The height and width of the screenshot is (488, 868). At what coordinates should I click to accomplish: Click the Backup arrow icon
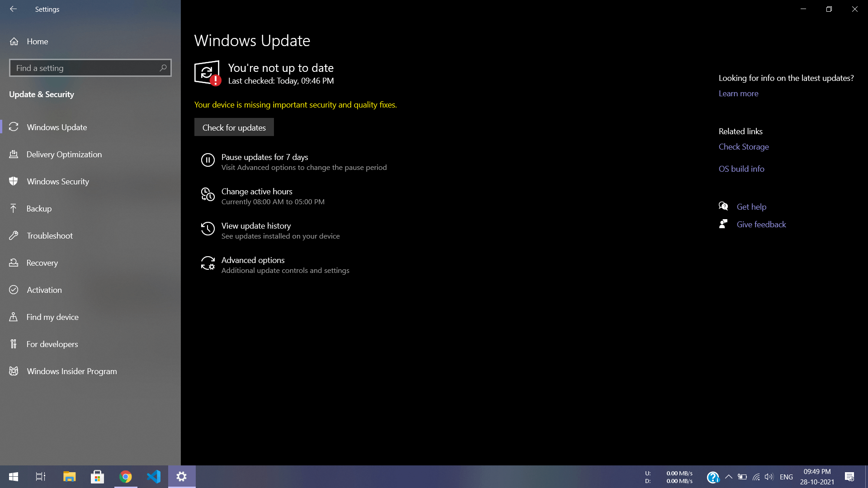[14, 208]
